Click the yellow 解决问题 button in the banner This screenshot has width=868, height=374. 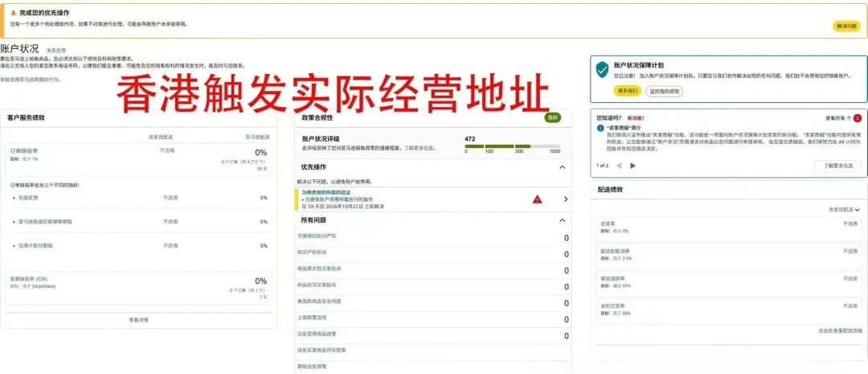[846, 26]
